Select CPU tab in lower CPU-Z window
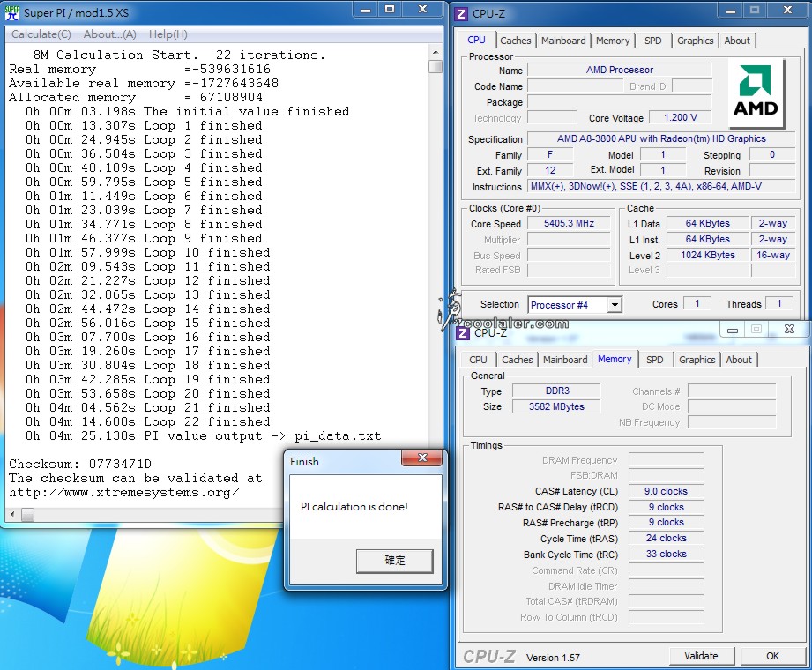Screen dimensions: 812x670 pyautogui.click(x=478, y=360)
